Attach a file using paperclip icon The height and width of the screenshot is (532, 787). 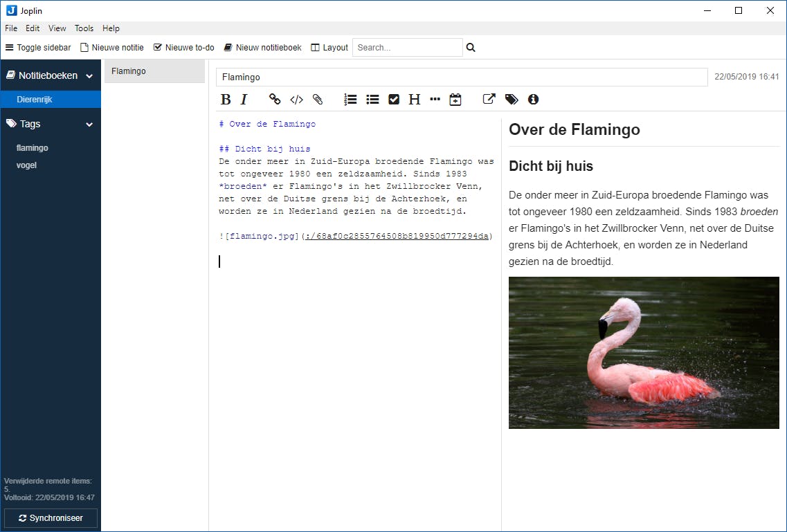pyautogui.click(x=318, y=100)
